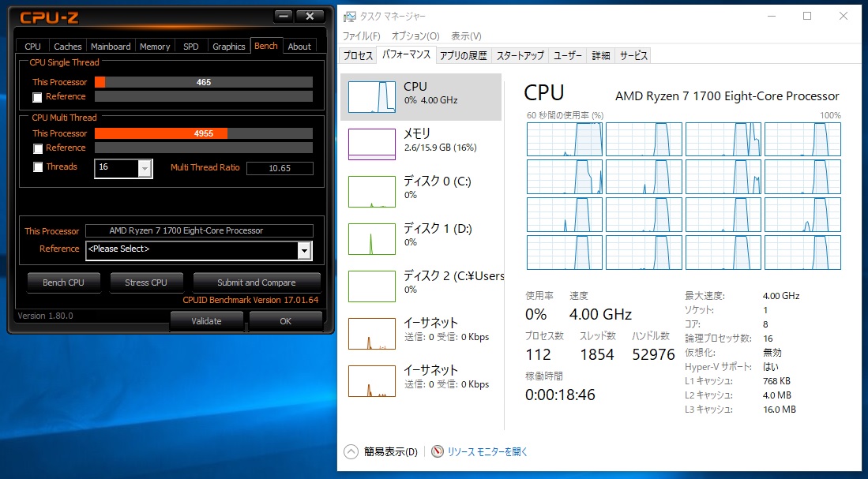Screen dimensions: 868x479
Task: Click the Bench CPU button
Action: [x=63, y=283]
